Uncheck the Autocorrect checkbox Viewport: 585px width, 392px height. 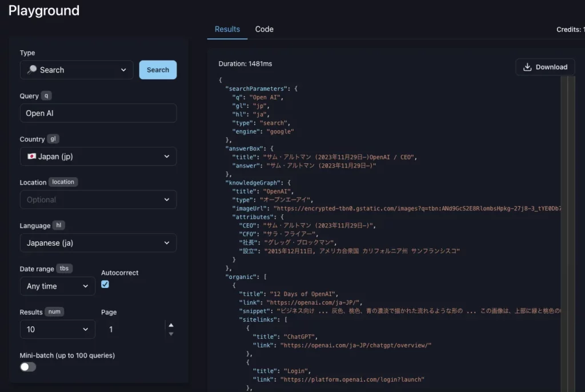105,284
